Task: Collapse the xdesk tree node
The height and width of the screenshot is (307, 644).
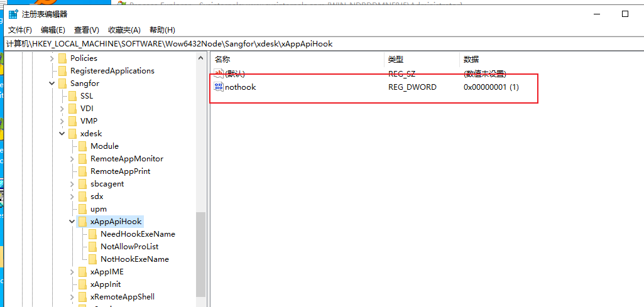Action: point(62,133)
